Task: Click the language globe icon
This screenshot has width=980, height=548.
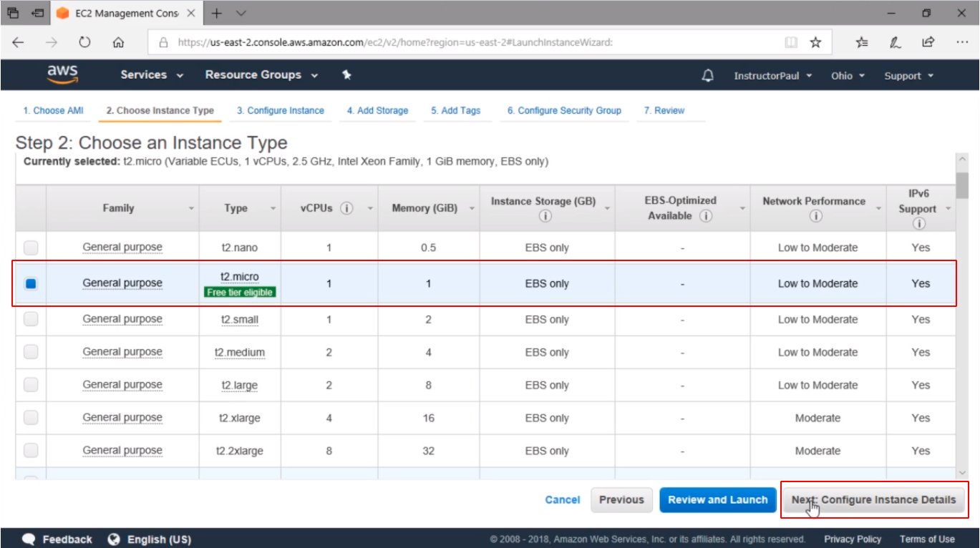Action: (x=114, y=539)
